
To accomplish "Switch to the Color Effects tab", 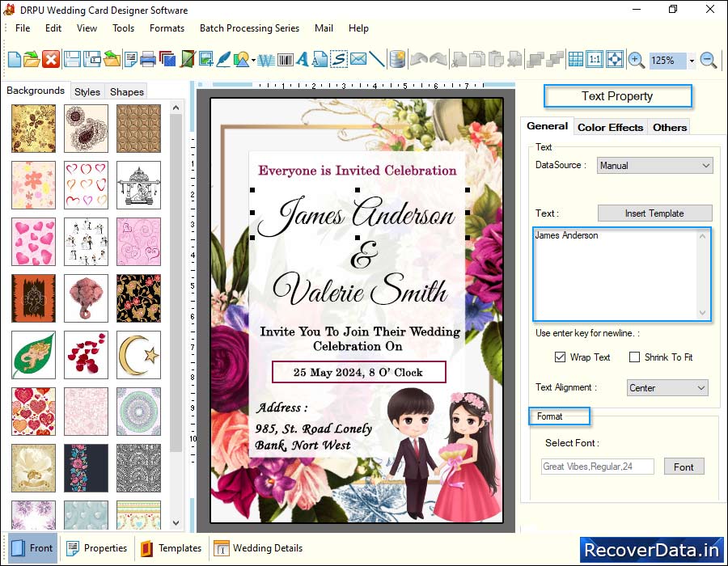I will click(x=611, y=127).
